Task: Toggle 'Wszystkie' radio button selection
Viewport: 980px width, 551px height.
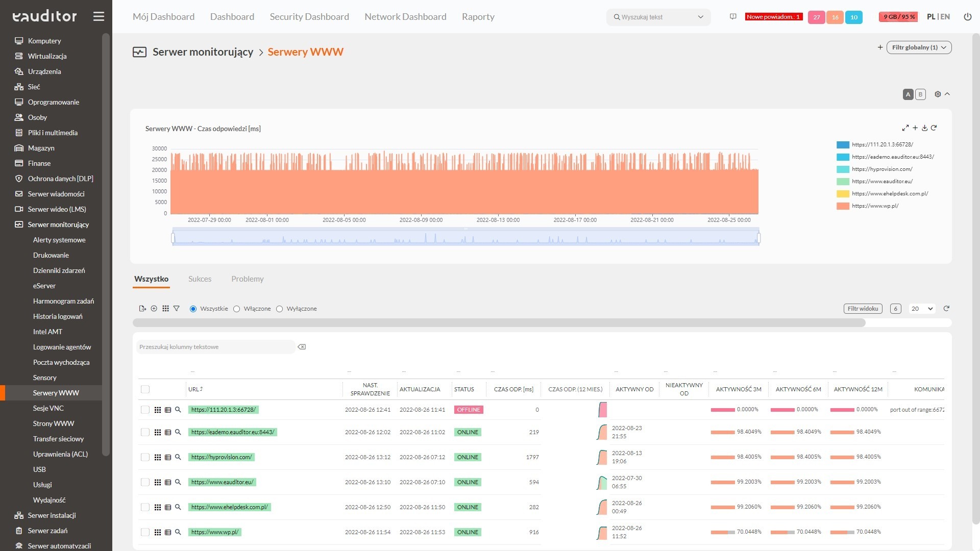Action: coord(193,308)
